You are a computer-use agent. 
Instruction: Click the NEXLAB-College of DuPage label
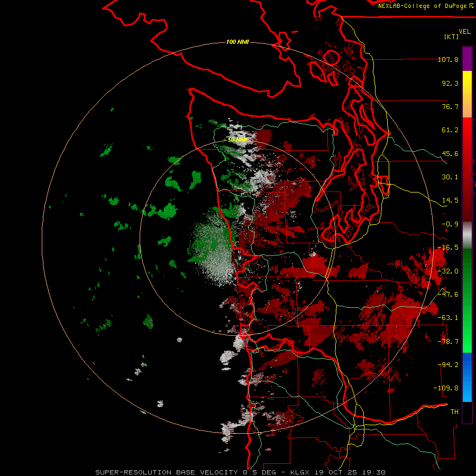click(423, 6)
